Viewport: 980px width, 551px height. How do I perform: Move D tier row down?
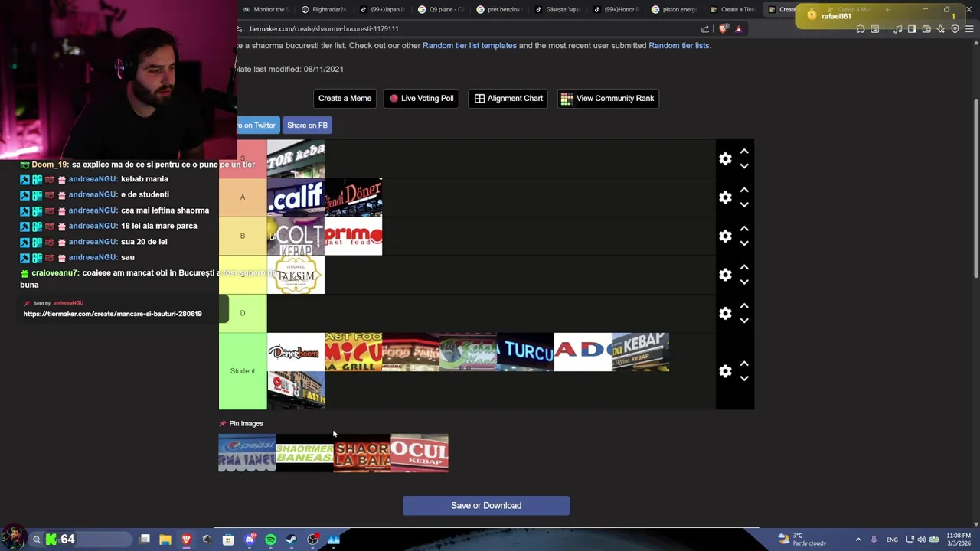point(744,321)
